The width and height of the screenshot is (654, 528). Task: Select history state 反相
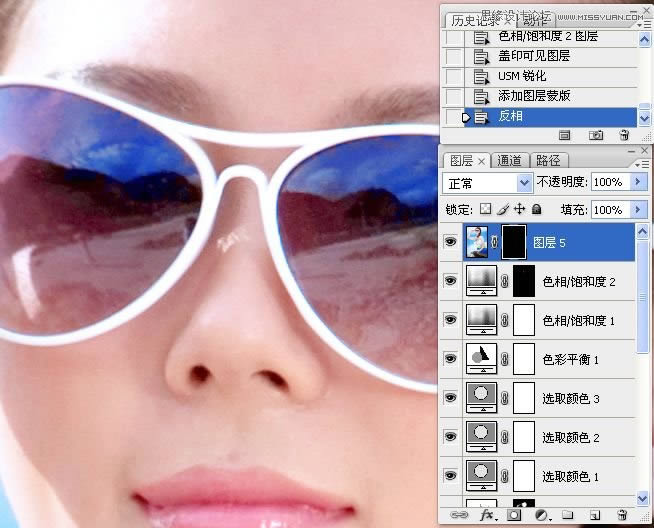pyautogui.click(x=551, y=117)
